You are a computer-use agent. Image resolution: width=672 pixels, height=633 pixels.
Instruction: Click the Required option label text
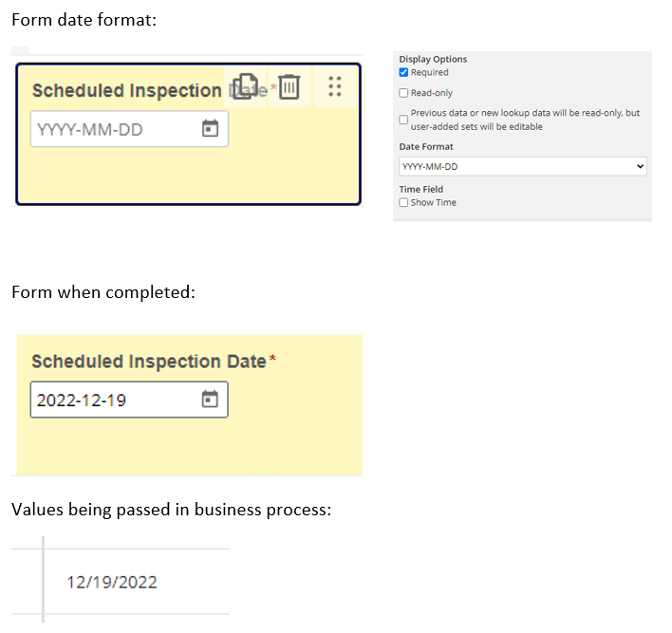(429, 72)
